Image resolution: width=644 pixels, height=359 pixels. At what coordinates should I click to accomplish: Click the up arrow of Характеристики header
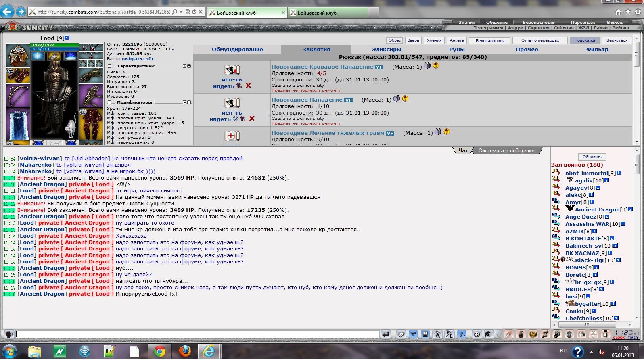click(185, 66)
